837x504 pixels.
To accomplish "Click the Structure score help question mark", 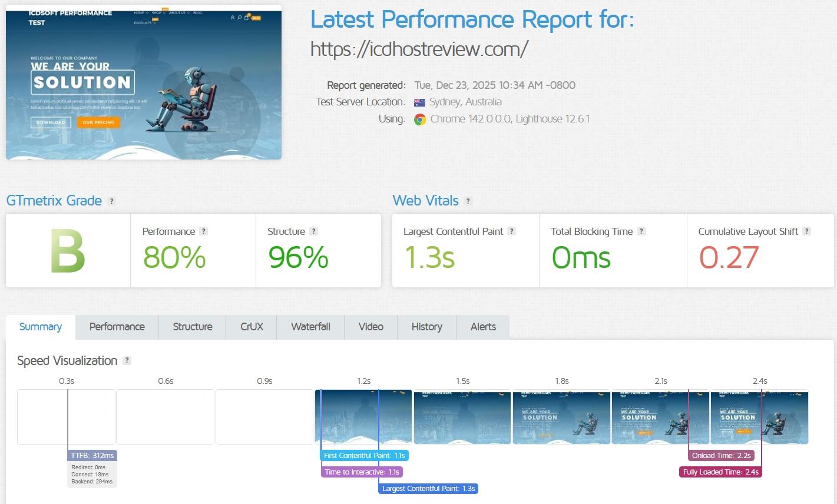I will tap(314, 231).
